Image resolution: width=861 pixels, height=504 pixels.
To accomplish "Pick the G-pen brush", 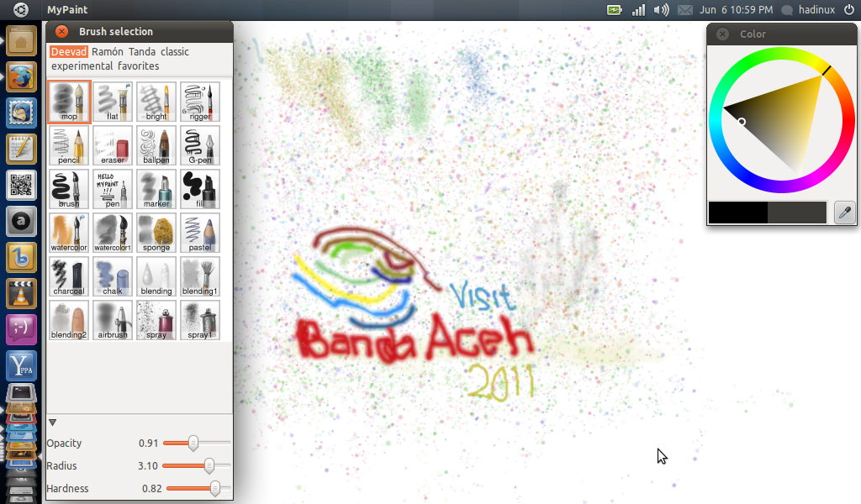I will click(x=200, y=145).
